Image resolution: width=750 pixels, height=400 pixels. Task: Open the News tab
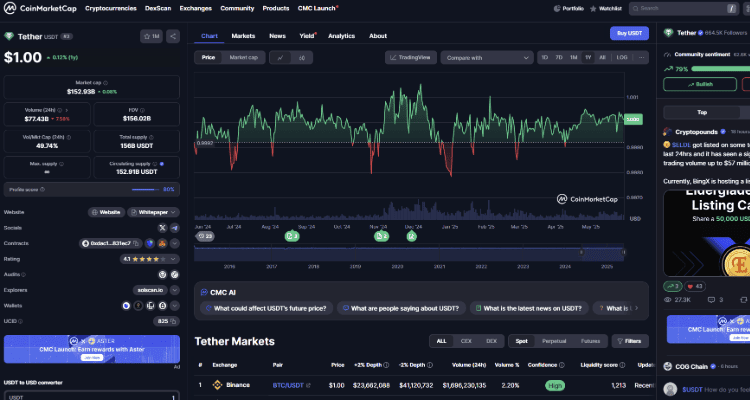pyautogui.click(x=277, y=36)
